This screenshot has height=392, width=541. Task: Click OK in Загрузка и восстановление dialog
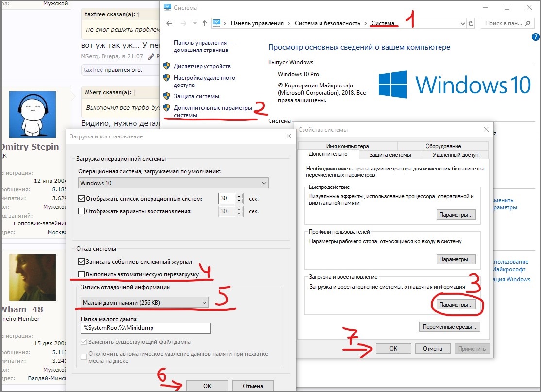[207, 386]
